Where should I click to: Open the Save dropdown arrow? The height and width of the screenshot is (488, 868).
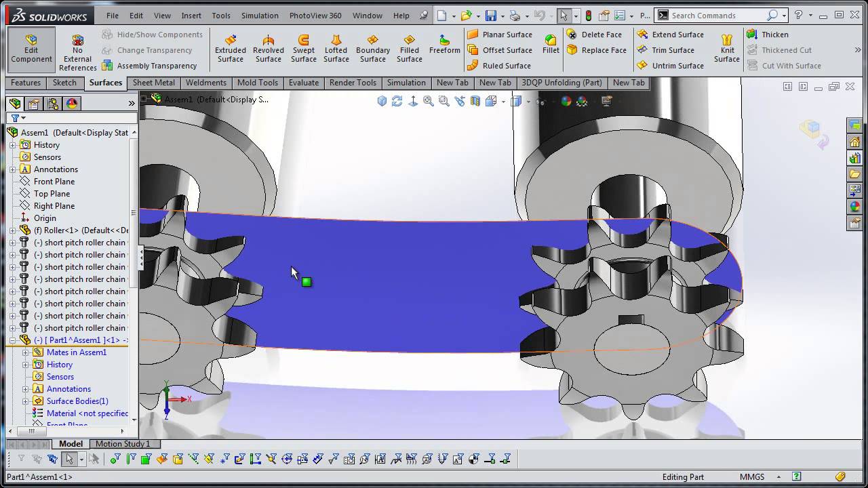(x=502, y=16)
